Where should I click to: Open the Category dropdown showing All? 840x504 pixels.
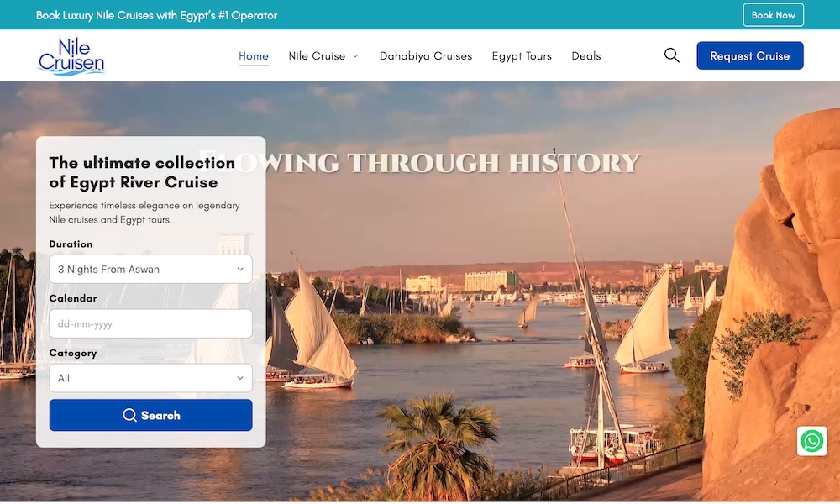click(150, 378)
